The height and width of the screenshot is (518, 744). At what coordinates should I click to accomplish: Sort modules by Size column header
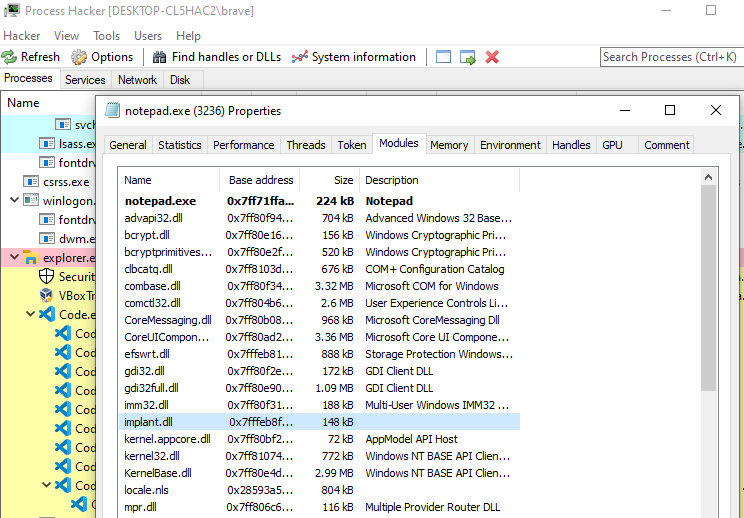pos(329,180)
